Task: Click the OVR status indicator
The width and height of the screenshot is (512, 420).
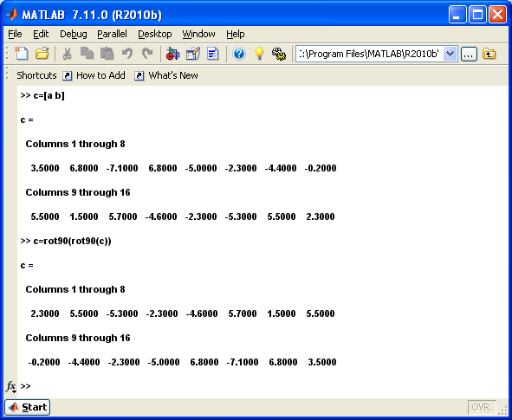Action: (x=482, y=407)
